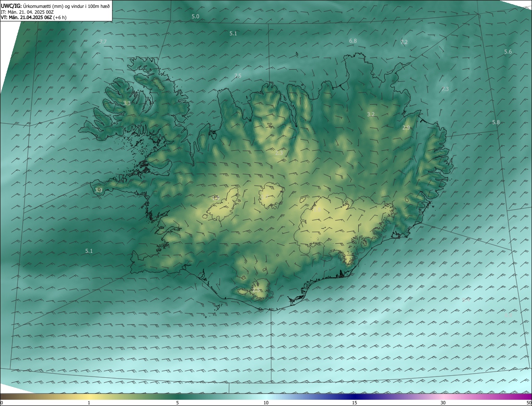This screenshot has height=406, width=532.
Task: Click the 2.9 value over east Iceland
Action: [406, 127]
